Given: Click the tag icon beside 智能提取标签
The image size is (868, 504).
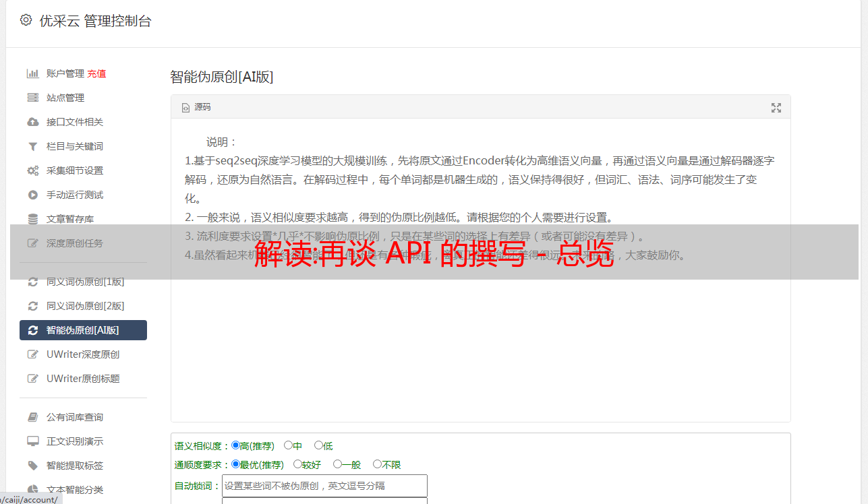Looking at the screenshot, I should pos(32,466).
